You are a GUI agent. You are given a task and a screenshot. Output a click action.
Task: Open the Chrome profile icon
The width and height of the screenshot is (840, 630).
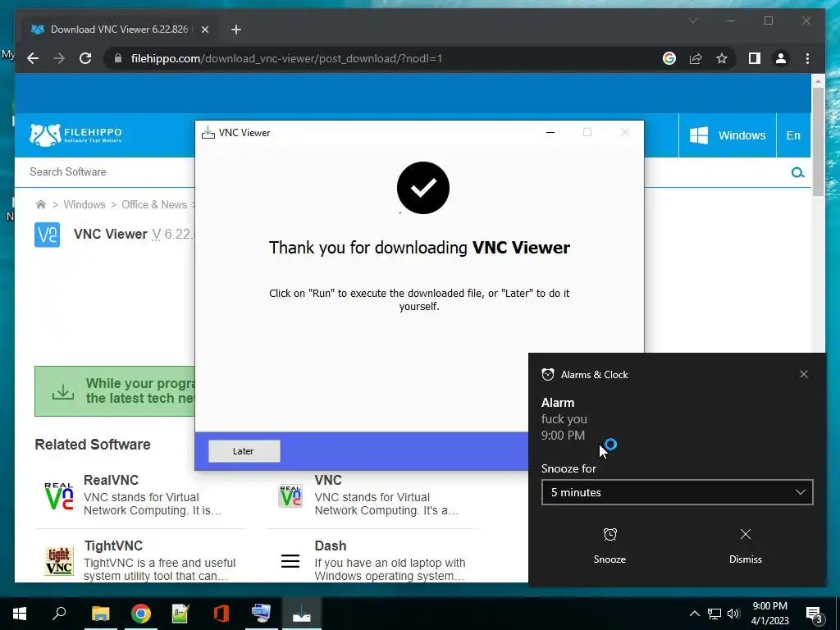coord(781,58)
